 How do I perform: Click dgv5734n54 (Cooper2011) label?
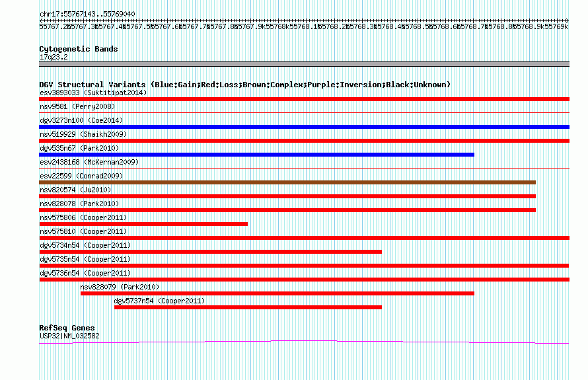click(85, 245)
